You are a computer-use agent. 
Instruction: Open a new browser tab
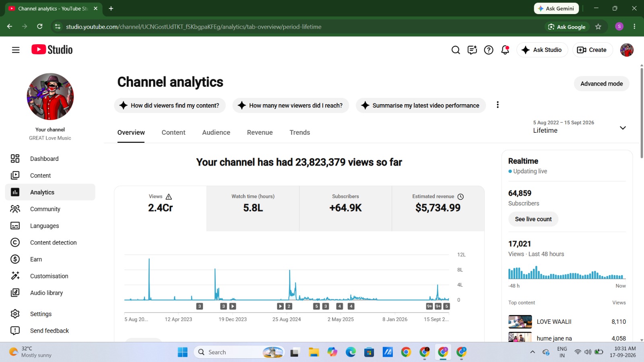[x=111, y=8]
